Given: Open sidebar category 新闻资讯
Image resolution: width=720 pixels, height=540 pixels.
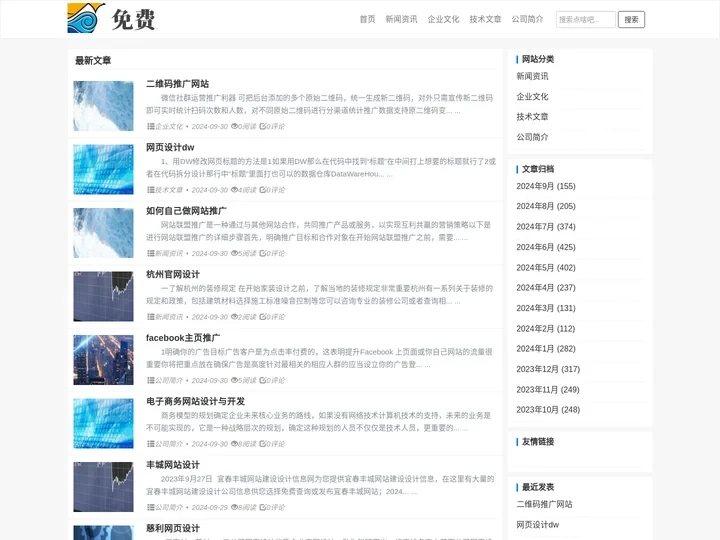Looking at the screenshot, I should [x=532, y=76].
